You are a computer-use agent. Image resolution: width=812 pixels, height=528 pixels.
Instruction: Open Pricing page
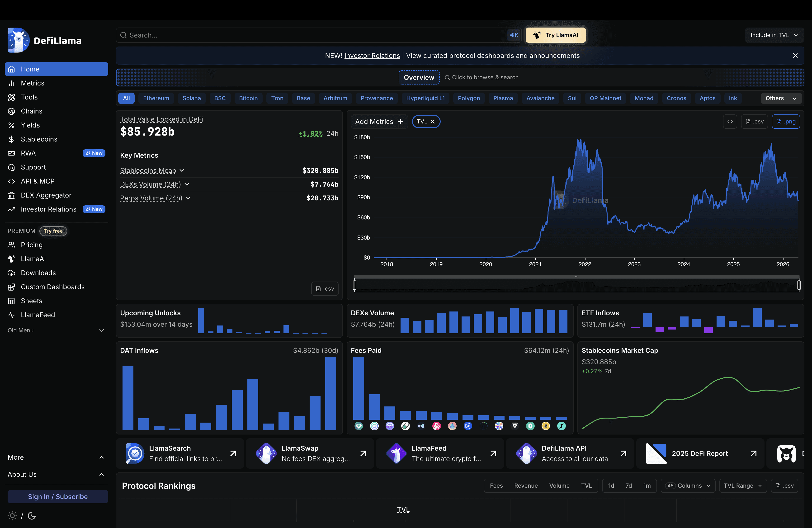tap(56, 245)
